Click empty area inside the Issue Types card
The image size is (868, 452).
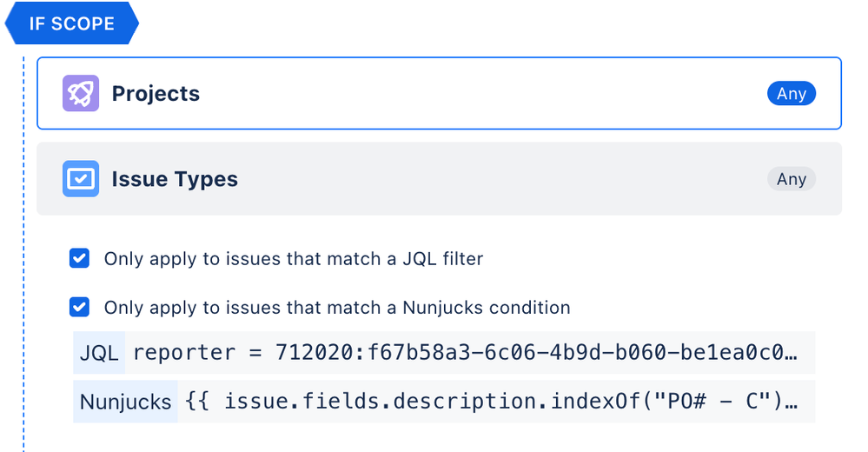(498, 179)
